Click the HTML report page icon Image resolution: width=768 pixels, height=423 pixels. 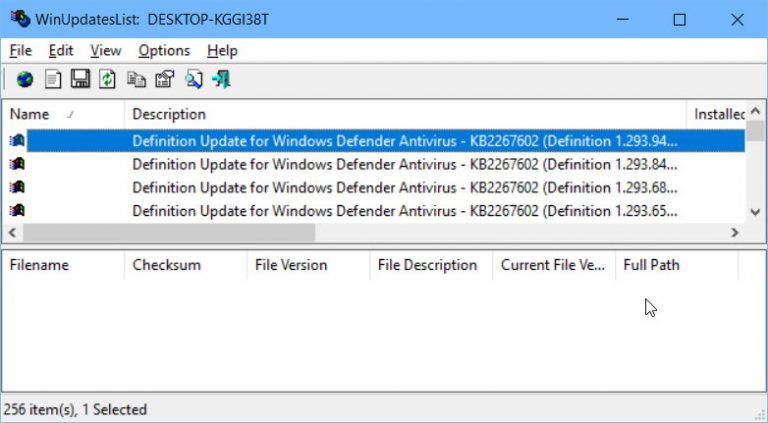pos(53,79)
